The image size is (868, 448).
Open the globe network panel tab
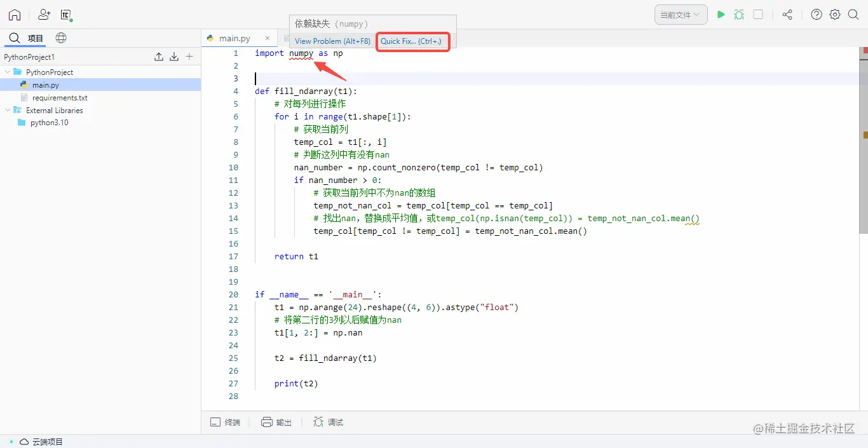[x=61, y=38]
